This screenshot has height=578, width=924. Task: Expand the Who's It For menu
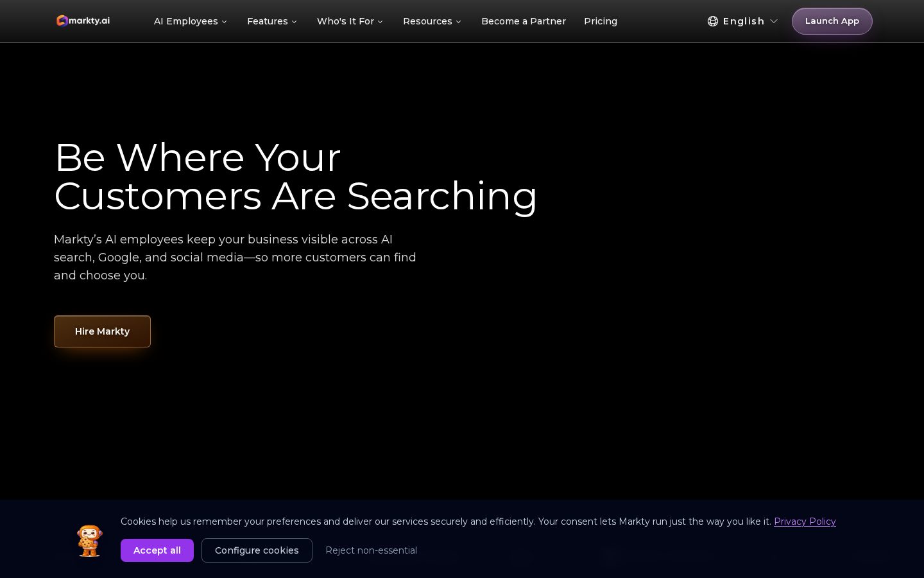click(350, 21)
